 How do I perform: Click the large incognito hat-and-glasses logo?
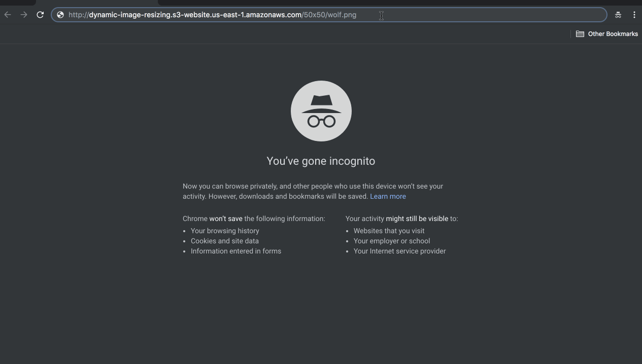[321, 111]
